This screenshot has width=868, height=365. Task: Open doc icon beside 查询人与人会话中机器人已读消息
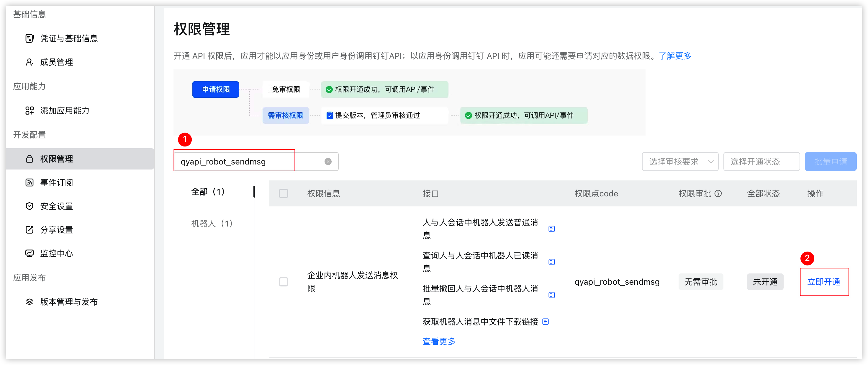[x=551, y=262]
